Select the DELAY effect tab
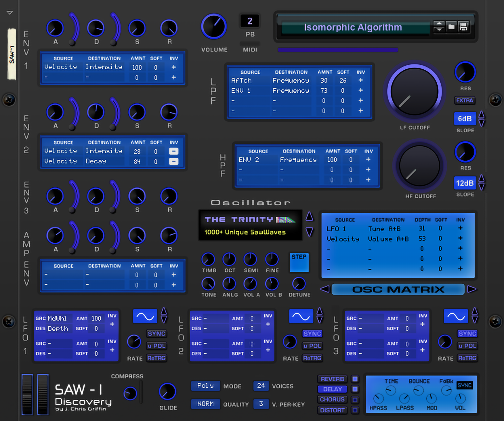 332,389
